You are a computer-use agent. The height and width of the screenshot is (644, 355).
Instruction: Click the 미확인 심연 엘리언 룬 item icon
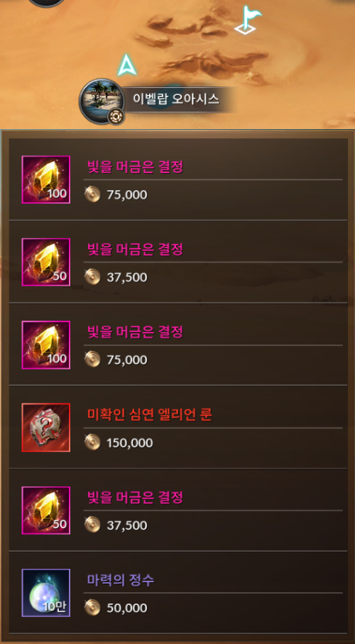click(46, 427)
